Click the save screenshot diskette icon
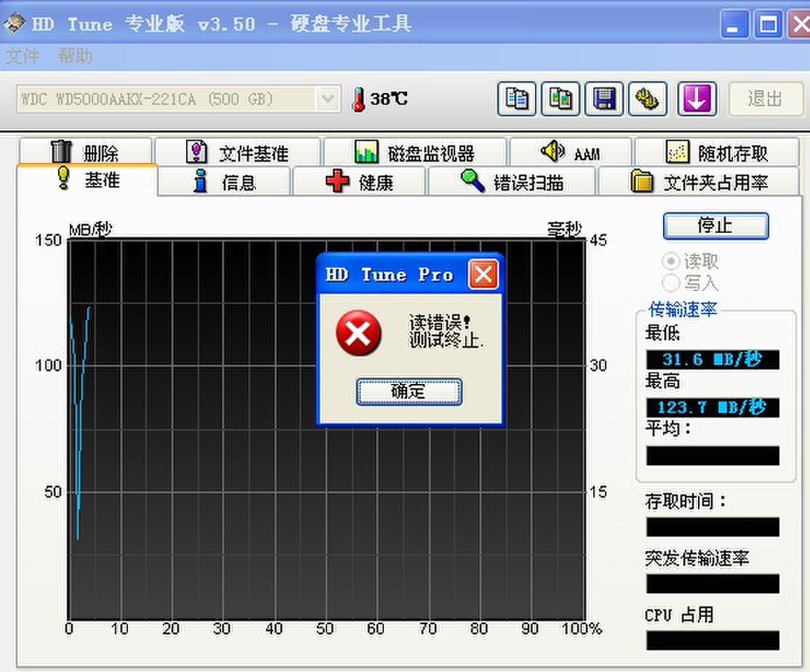Image resolution: width=810 pixels, height=672 pixels. (604, 99)
